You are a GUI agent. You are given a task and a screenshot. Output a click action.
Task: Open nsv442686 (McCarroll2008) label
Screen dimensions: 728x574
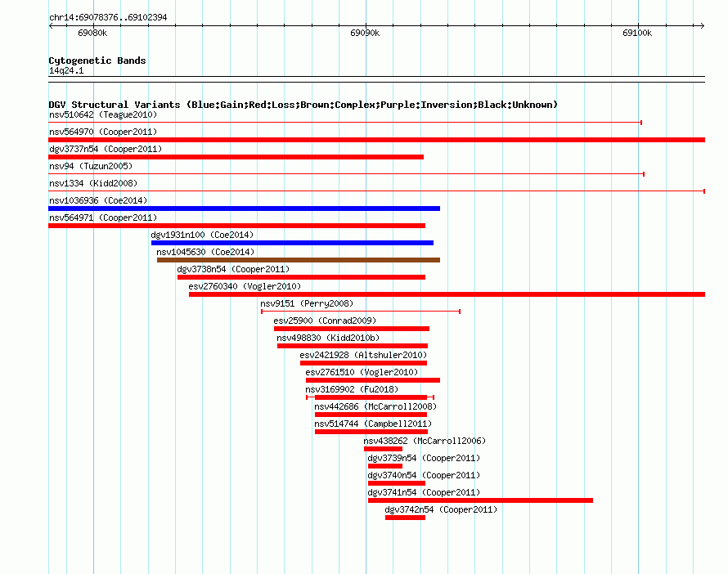pyautogui.click(x=375, y=406)
